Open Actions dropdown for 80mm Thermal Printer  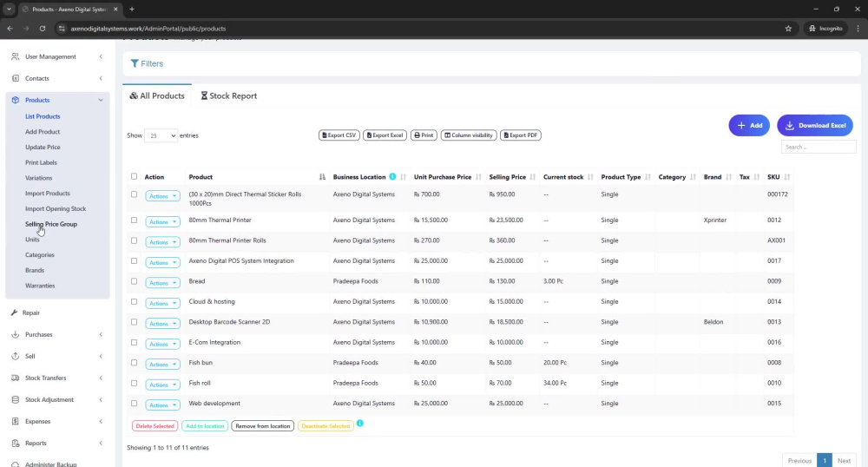163,222
